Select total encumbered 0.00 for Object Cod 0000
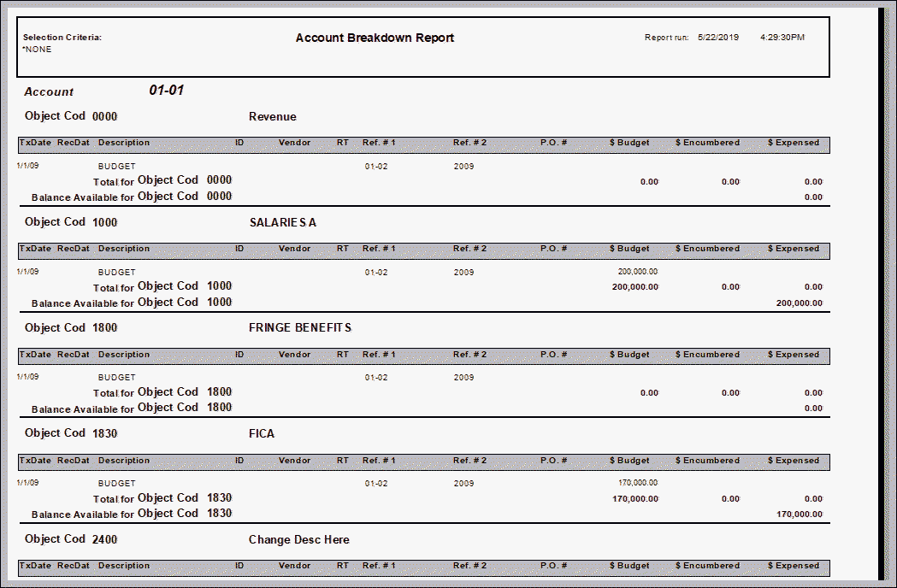This screenshot has width=897, height=588. click(x=730, y=182)
